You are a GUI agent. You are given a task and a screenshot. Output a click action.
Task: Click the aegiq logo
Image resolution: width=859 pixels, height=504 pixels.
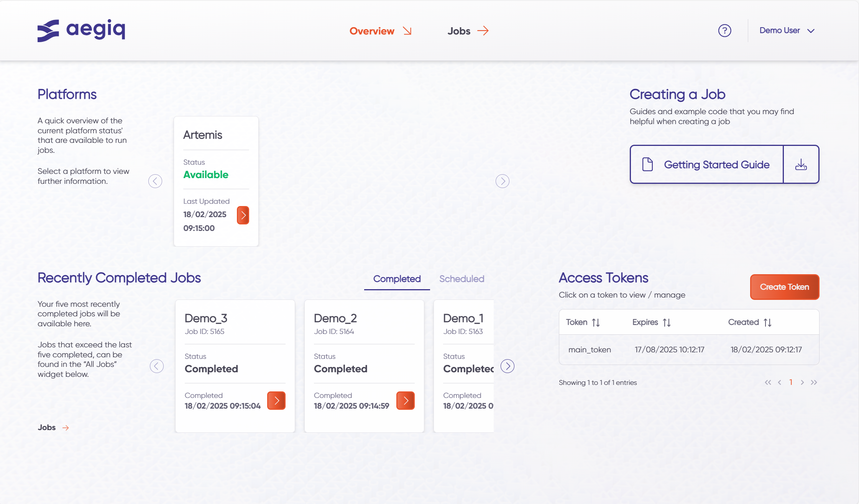tap(81, 30)
